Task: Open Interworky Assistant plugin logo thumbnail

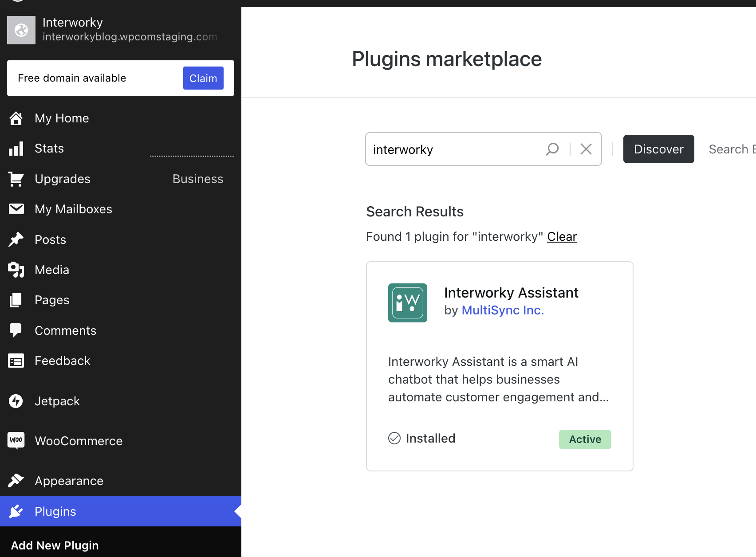Action: [x=407, y=303]
